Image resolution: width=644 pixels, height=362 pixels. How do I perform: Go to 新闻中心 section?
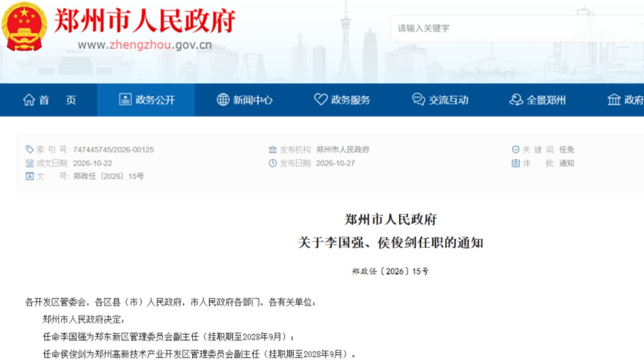pos(244,100)
